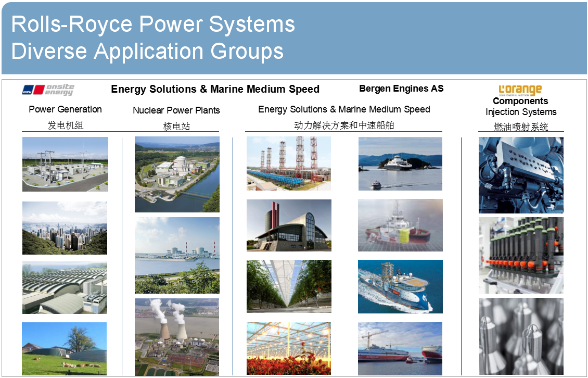Image resolution: width=588 pixels, height=378 pixels.
Task: Click the metallic injector nozzles image
Action: pos(521,336)
